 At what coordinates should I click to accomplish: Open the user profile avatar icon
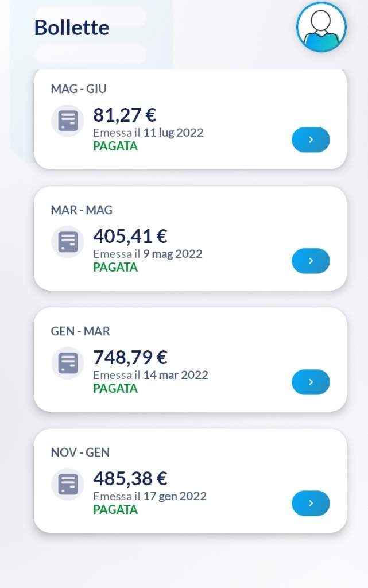coord(321,27)
